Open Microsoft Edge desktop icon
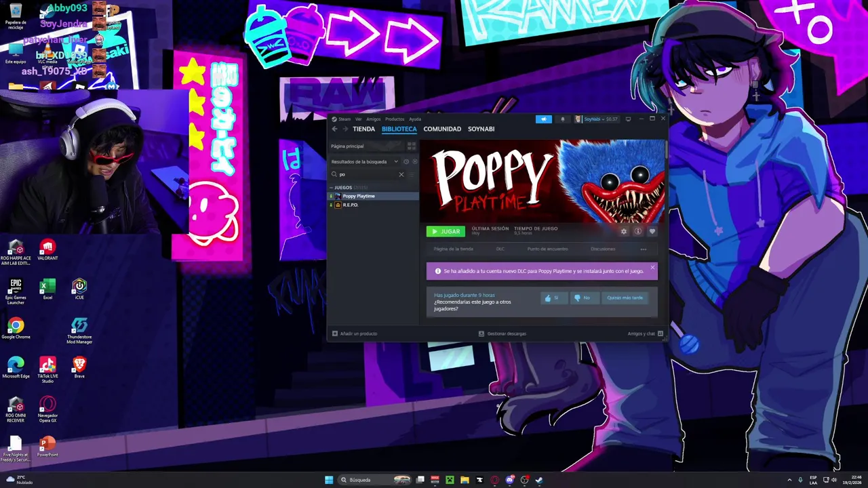868x488 pixels. pyautogui.click(x=16, y=368)
